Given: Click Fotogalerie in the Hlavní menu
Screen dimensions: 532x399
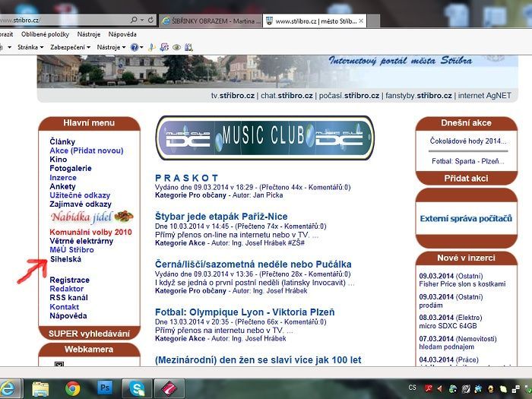Looking at the screenshot, I should coord(71,169).
